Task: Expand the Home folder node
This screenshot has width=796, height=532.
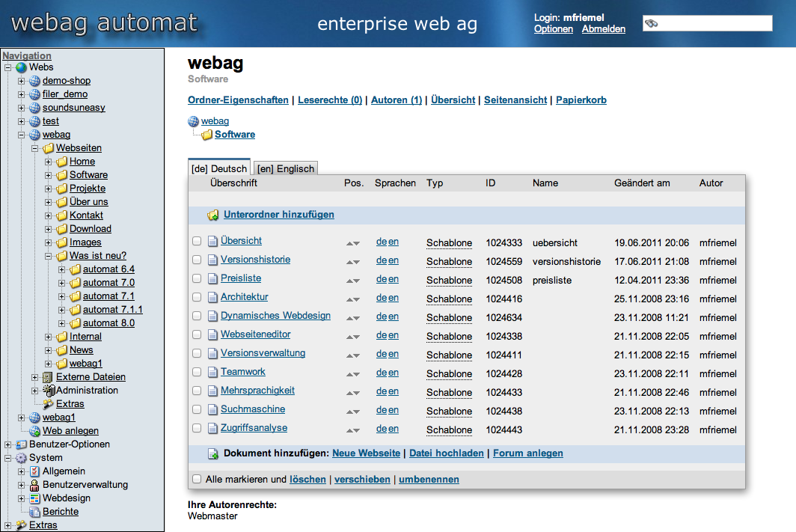Action: point(48,162)
